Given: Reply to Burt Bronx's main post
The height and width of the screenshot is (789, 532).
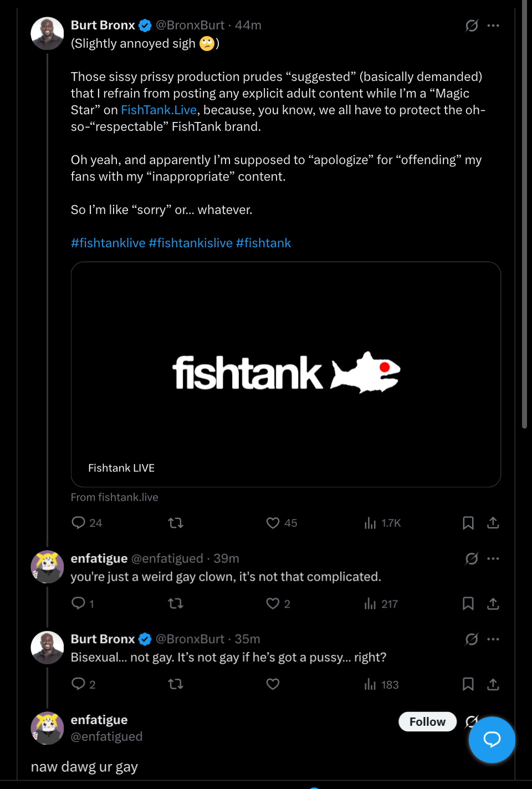Looking at the screenshot, I should [79, 523].
